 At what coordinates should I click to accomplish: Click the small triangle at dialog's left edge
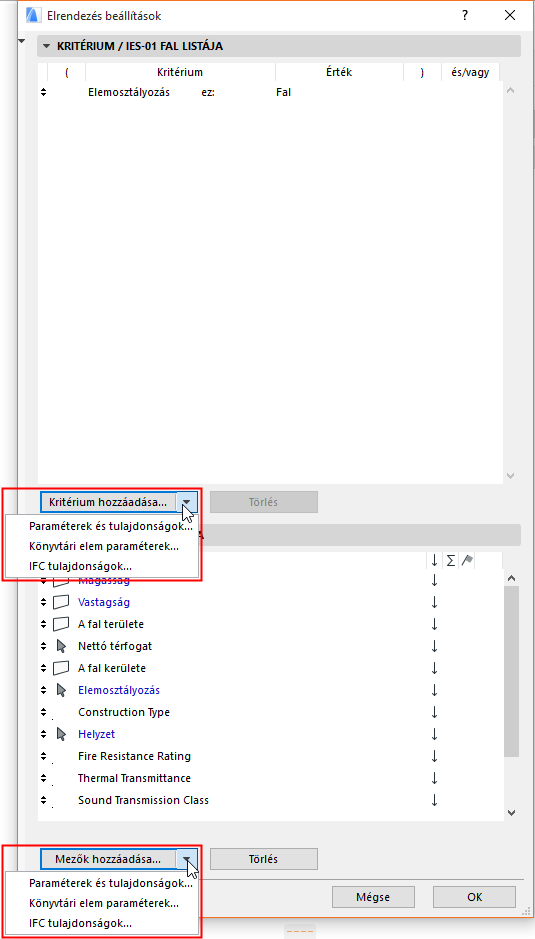pyautogui.click(x=23, y=41)
